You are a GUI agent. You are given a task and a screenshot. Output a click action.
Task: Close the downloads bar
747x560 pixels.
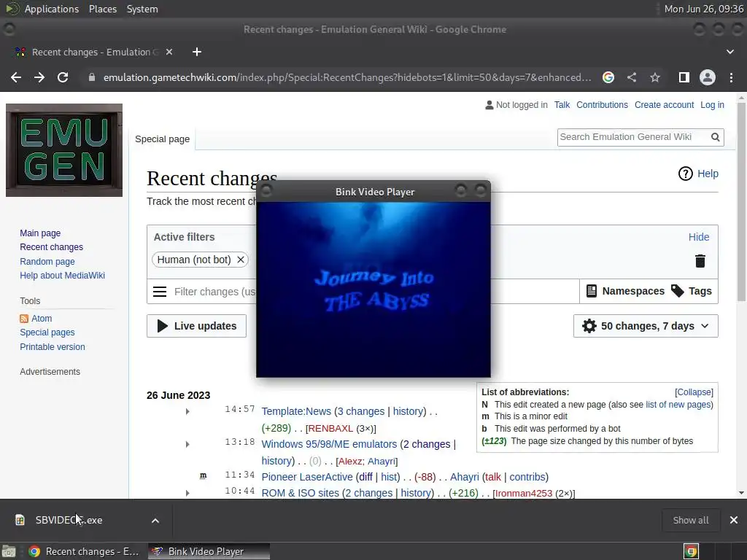click(x=734, y=520)
